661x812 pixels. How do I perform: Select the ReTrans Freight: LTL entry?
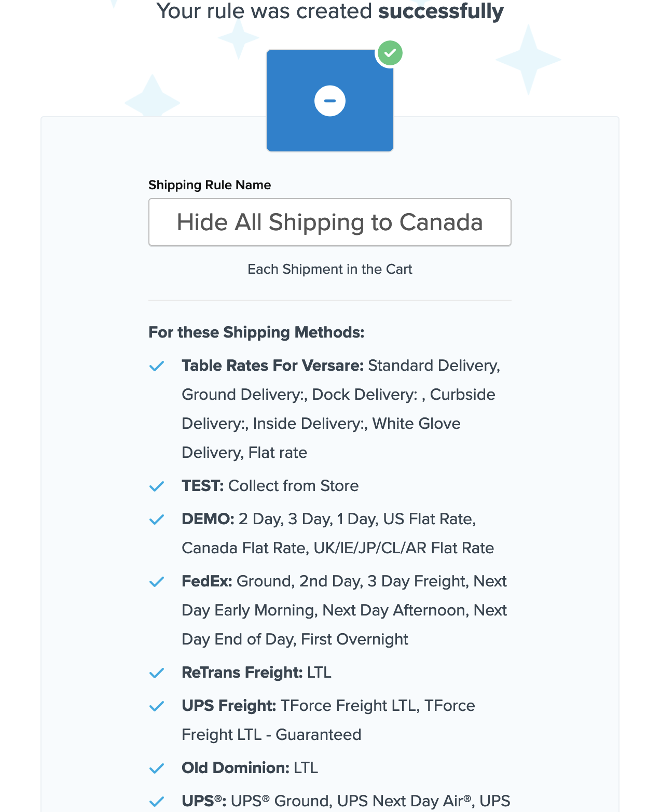[256, 673]
